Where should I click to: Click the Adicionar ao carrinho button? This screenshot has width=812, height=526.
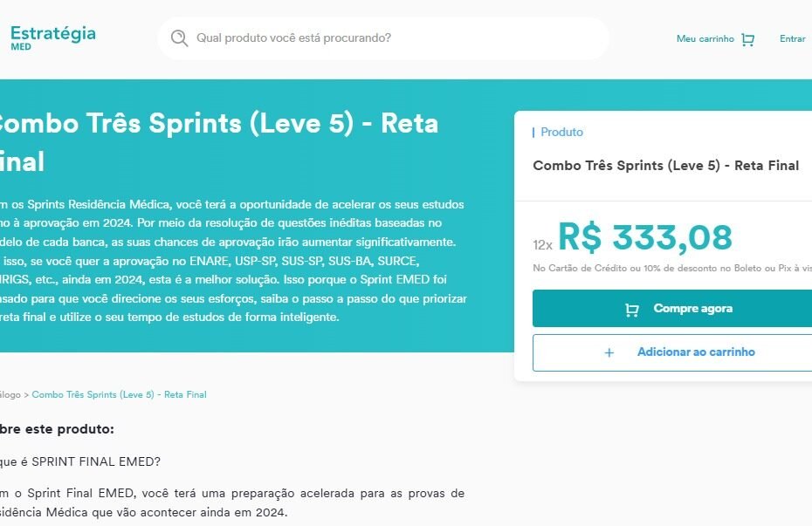(x=672, y=352)
